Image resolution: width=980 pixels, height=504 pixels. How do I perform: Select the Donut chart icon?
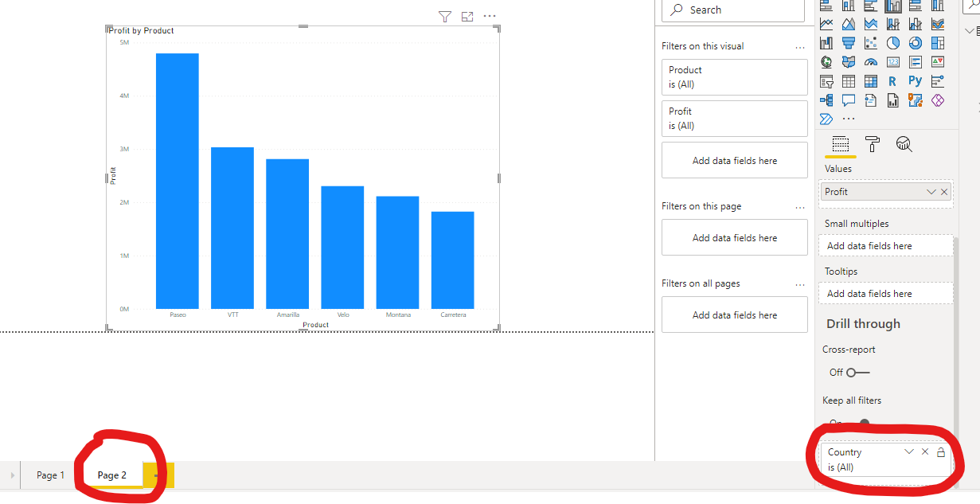(916, 43)
